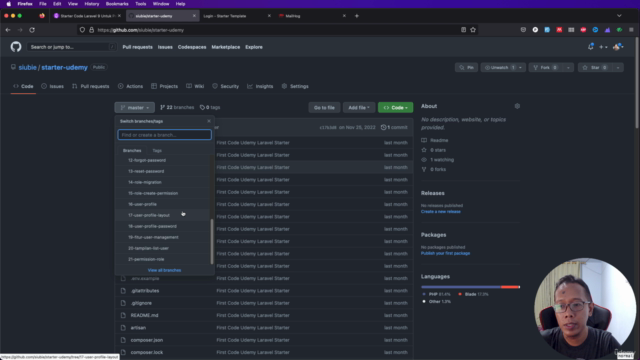Open the 1 commit history link
The image size is (640, 360).
(x=394, y=127)
